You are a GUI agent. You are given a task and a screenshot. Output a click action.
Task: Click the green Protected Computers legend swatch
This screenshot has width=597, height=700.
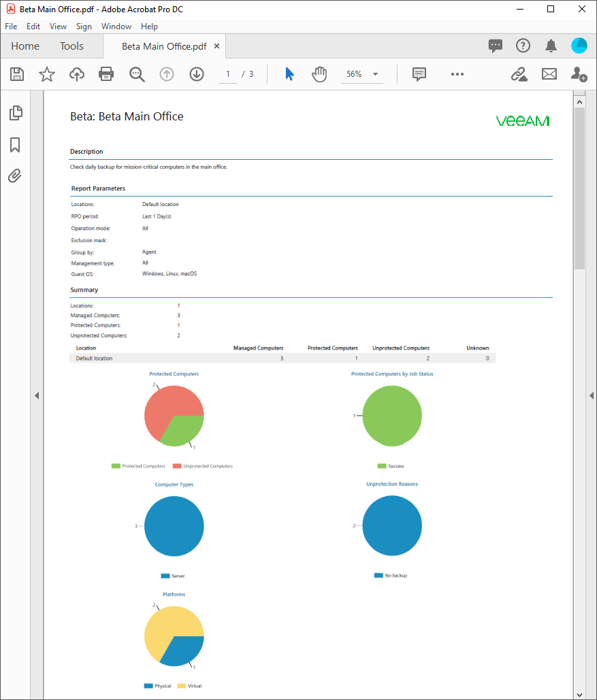[x=116, y=466]
